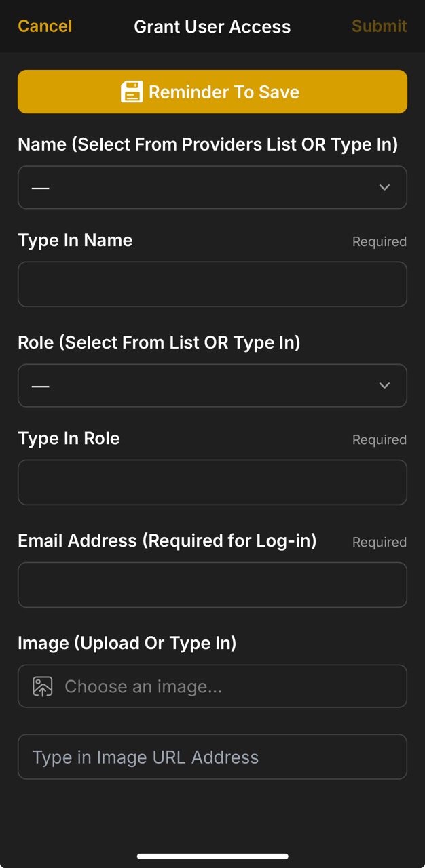Select the chevron arrow on the Role dropdown
425x868 pixels.
(384, 385)
